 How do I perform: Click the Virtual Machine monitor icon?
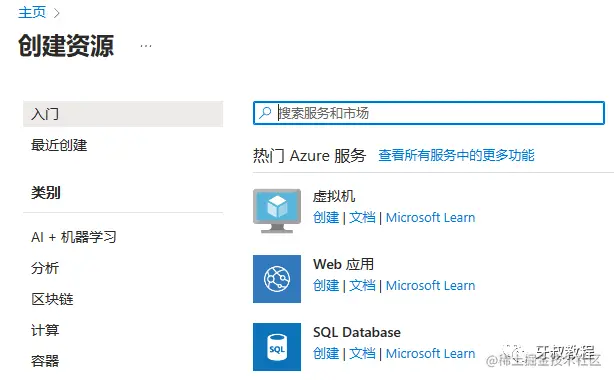[277, 211]
